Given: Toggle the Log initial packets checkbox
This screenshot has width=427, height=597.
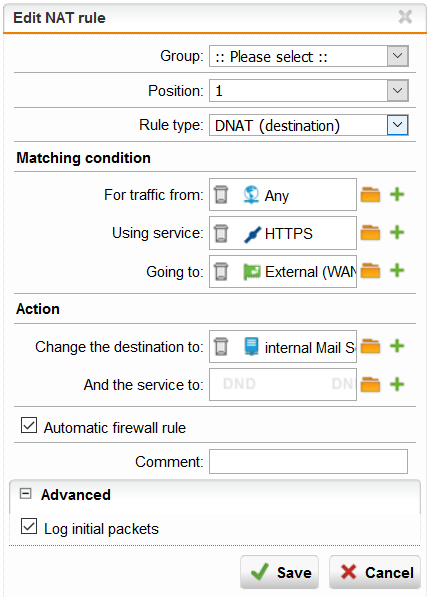Looking at the screenshot, I should [x=29, y=526].
